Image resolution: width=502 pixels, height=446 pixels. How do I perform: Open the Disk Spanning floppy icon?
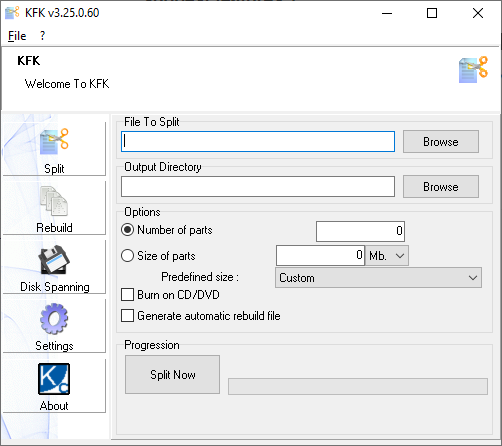(x=54, y=260)
